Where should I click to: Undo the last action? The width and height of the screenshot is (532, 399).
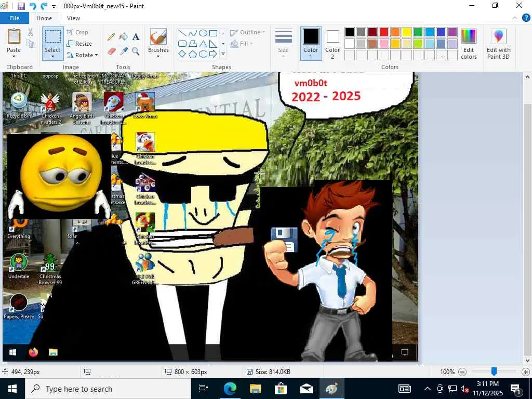33,6
